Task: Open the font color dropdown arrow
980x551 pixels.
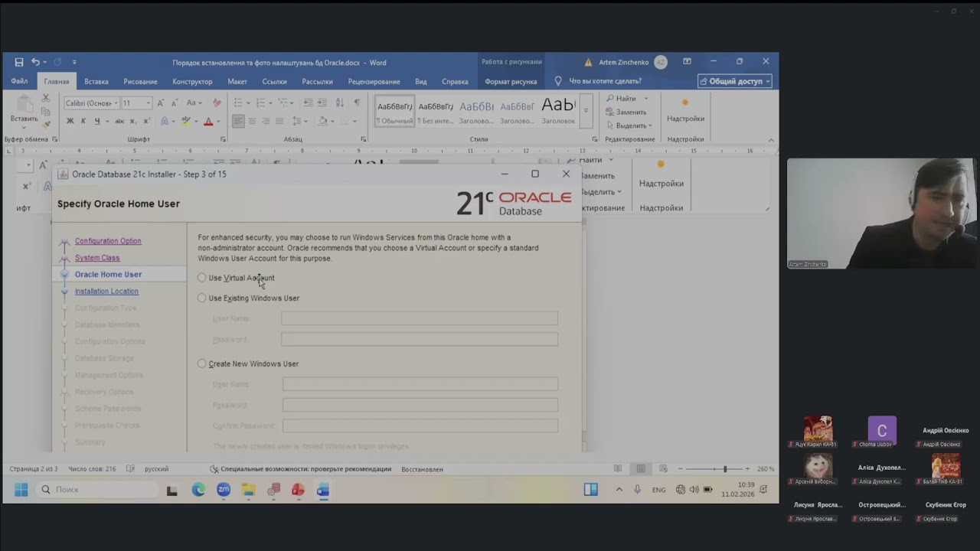Action: 217,121
